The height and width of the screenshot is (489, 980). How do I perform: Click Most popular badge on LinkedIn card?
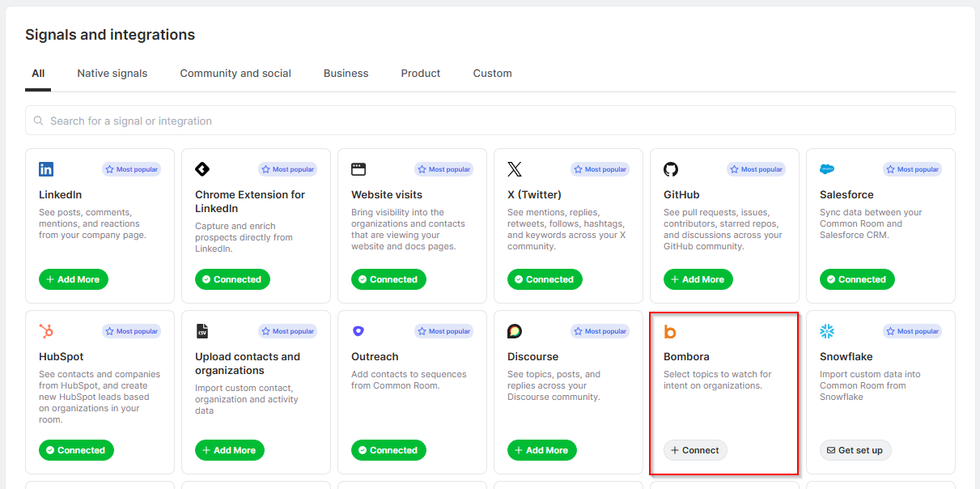click(x=131, y=169)
